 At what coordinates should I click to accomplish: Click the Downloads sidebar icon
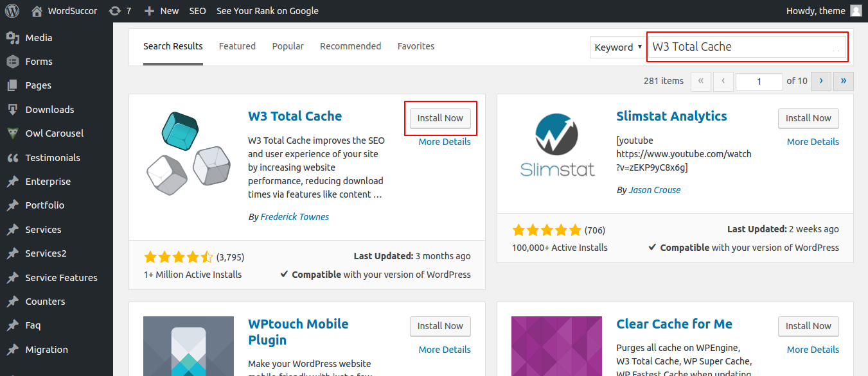12,110
